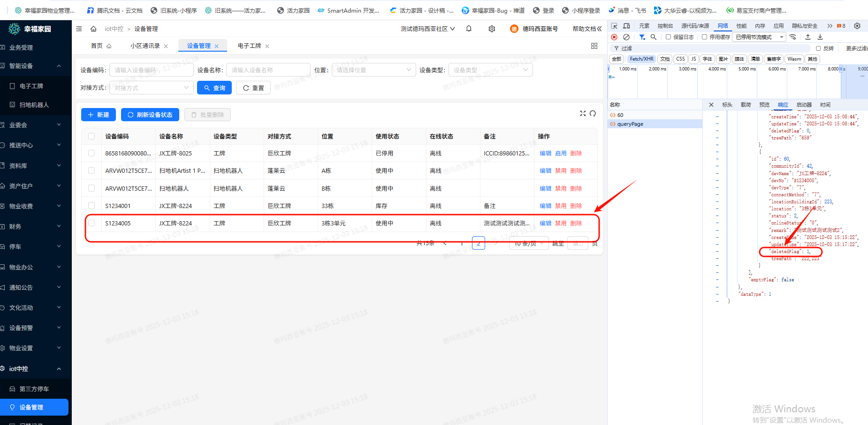868x425 pixels.
Task: Stop recording network log in DevTools
Action: [x=614, y=37]
